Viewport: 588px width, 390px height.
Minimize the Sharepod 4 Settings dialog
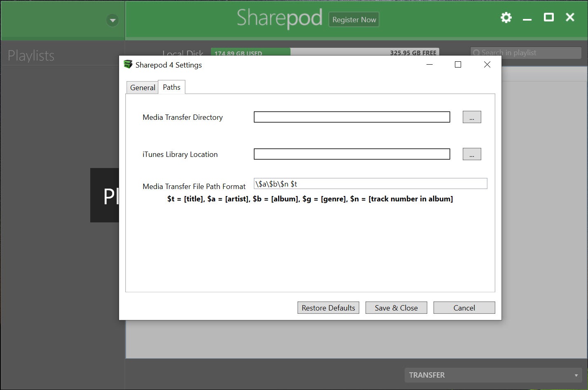[x=429, y=65]
